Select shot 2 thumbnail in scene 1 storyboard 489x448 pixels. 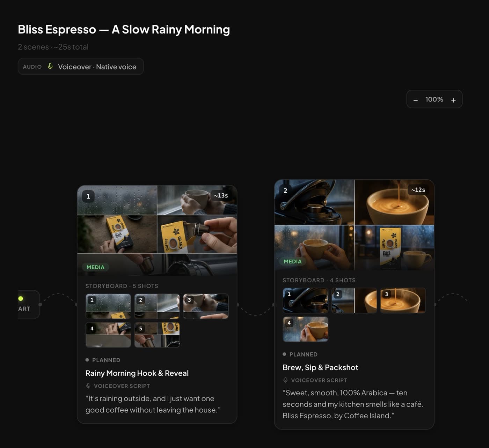click(157, 306)
